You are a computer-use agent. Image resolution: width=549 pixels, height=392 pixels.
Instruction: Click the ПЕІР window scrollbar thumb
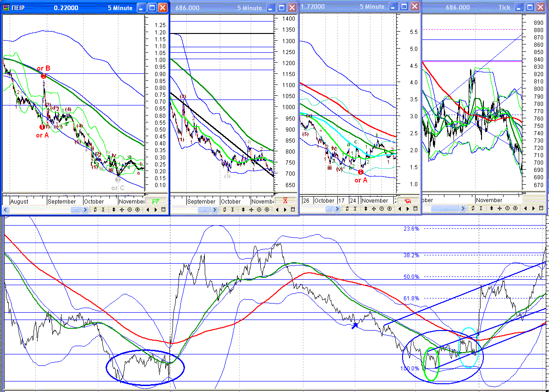(76, 210)
